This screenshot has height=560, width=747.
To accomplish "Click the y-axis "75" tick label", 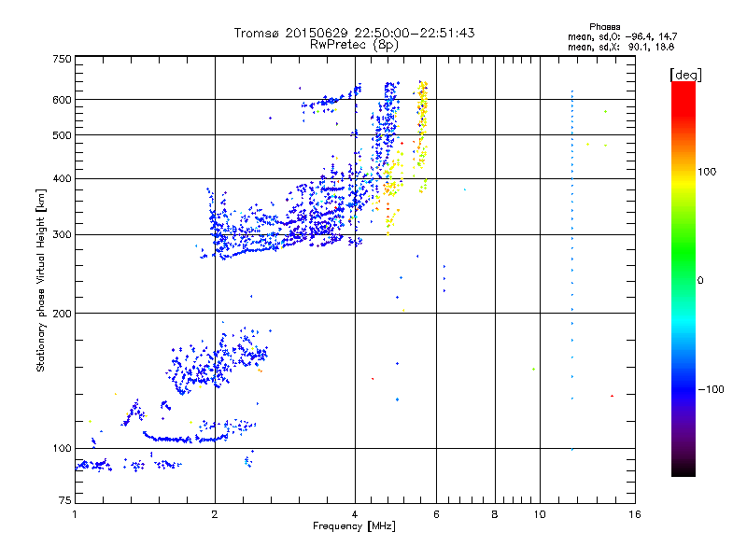I will point(65,500).
